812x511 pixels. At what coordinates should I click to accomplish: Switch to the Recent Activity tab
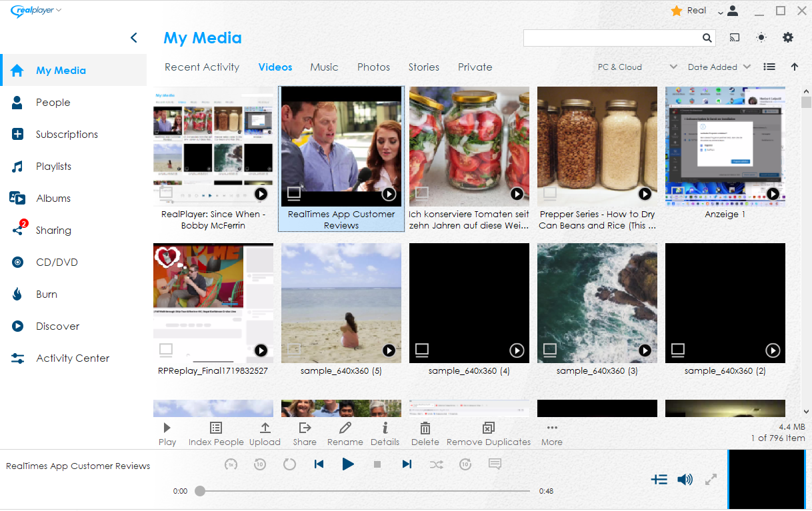[x=202, y=67]
